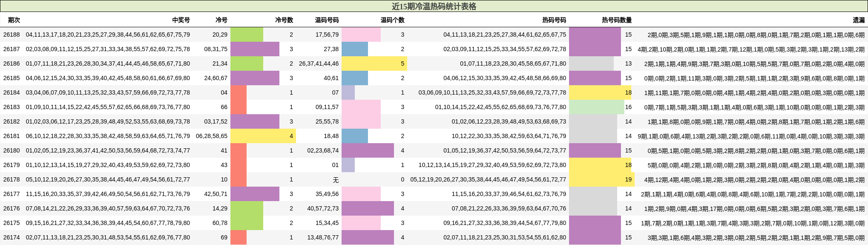Click yellow cold-count bar in row 26181
Viewport: 868px width, 245px height.
[263, 136]
